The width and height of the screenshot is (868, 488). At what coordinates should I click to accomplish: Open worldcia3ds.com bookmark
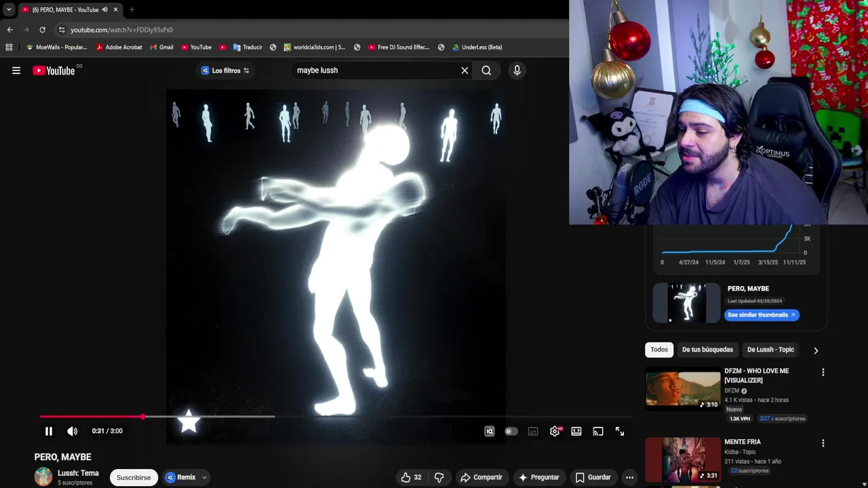coord(315,47)
